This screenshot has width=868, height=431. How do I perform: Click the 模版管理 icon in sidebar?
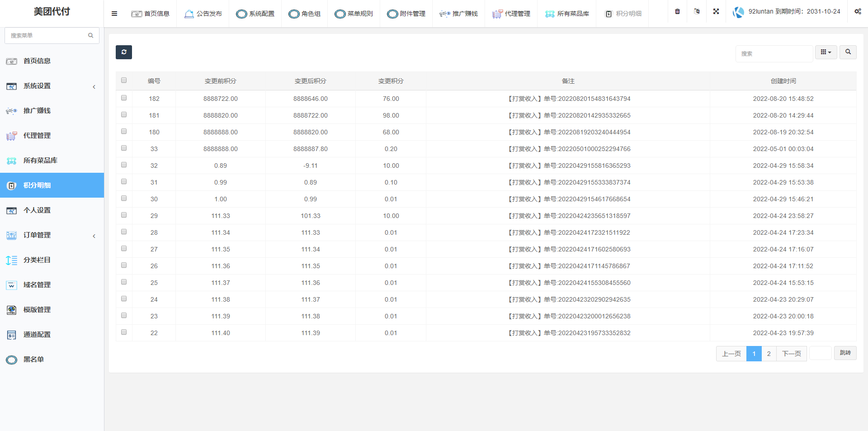12,310
